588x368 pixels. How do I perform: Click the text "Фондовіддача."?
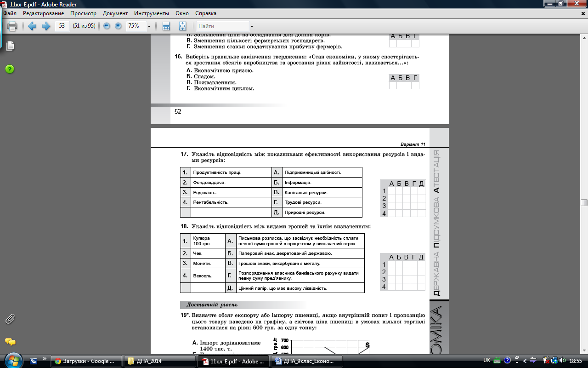[209, 183]
